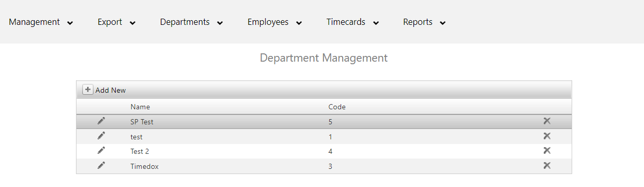Delete the SP Test department
644x187 pixels.
click(x=547, y=121)
